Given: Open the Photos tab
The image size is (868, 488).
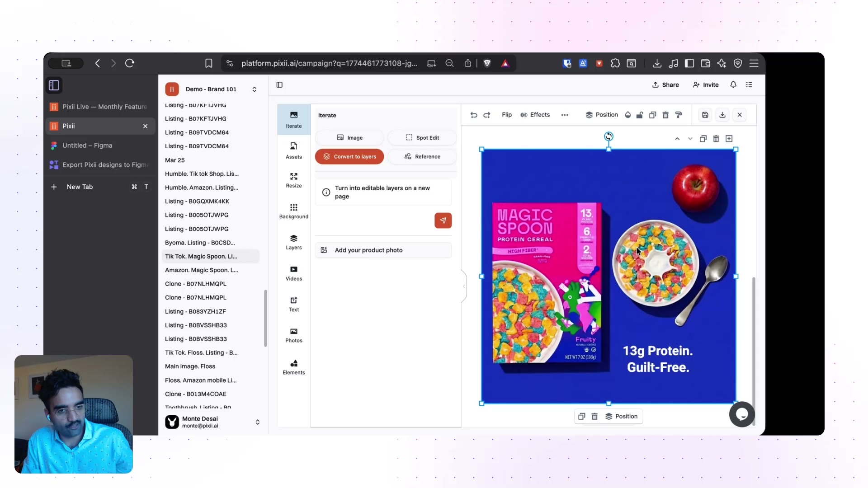Looking at the screenshot, I should coord(294,335).
